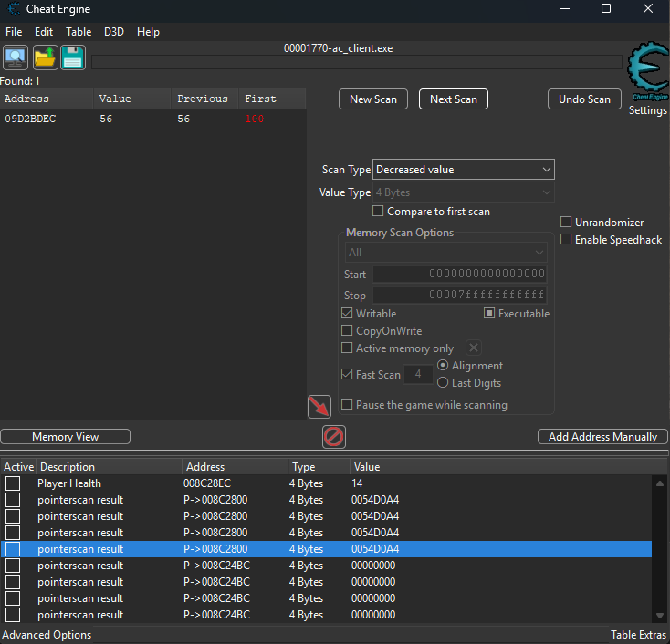670x644 pixels.
Task: Select the Last Digits radio button
Action: click(x=444, y=383)
